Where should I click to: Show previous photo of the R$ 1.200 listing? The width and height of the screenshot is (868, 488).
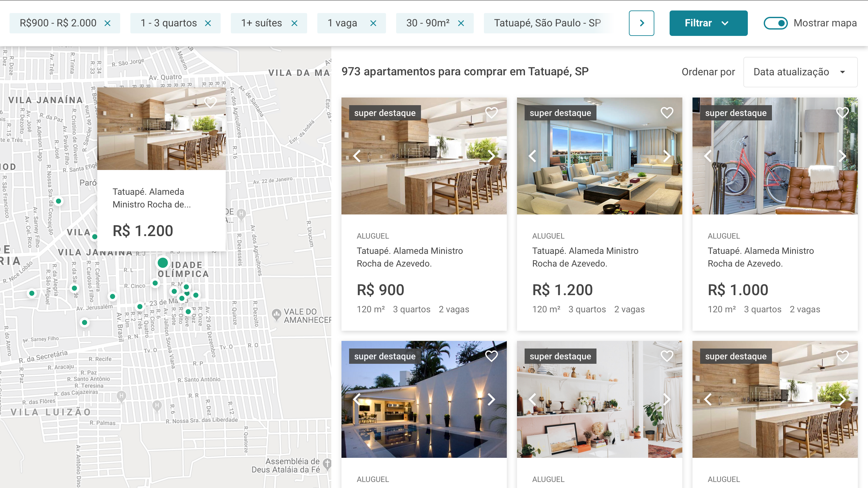tap(532, 156)
